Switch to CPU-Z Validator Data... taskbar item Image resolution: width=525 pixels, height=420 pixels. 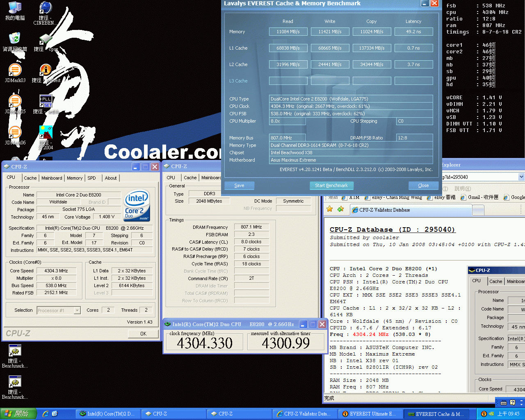tap(305, 414)
